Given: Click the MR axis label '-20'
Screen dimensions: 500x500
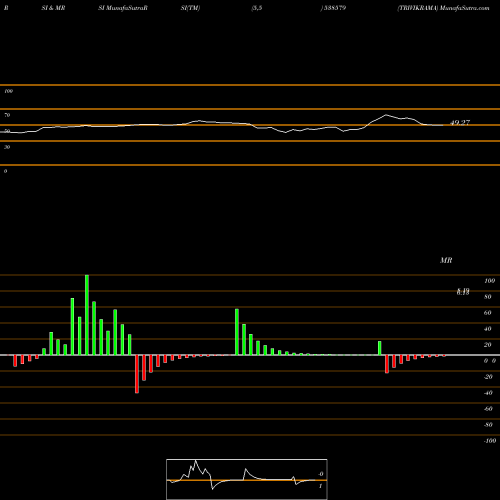Looking at the screenshot, I should click(x=488, y=377).
